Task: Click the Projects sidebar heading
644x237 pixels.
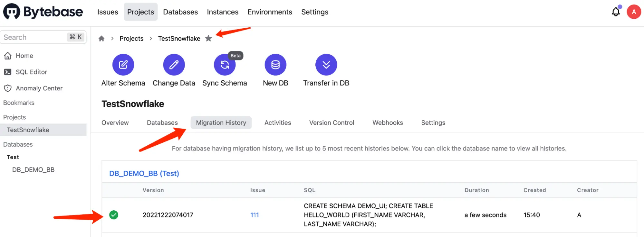Action: 14,117
